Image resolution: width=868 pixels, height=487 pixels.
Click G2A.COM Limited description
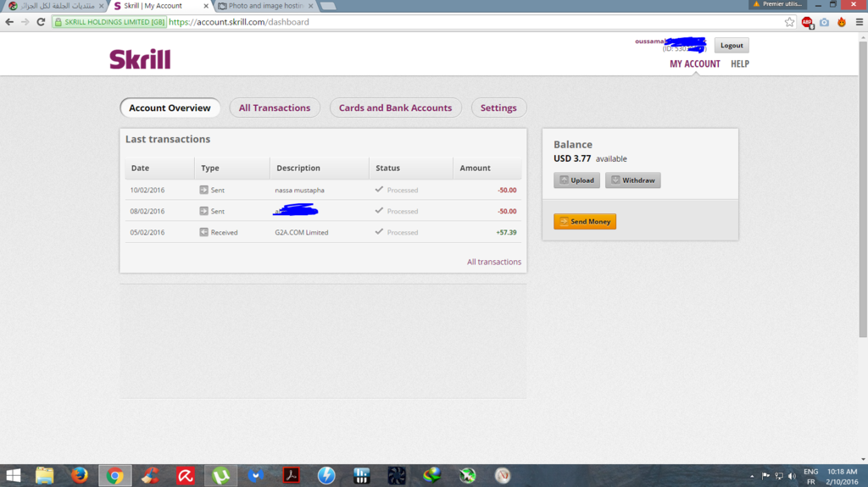(302, 232)
